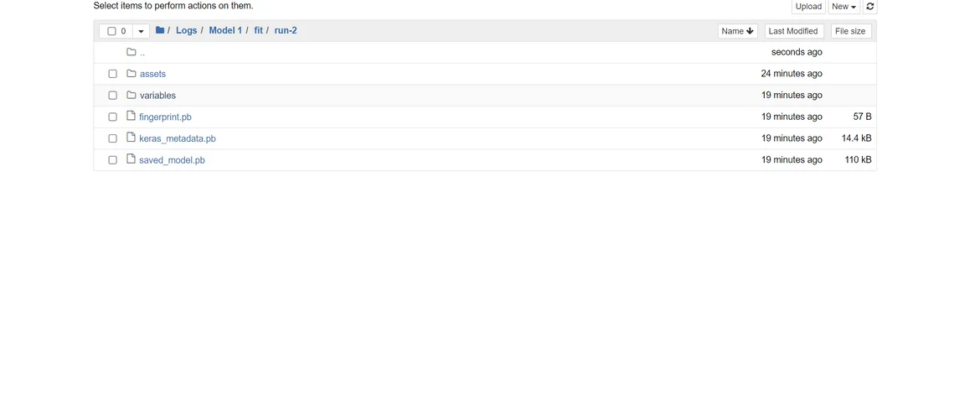Sort the list by File size
The image size is (980, 395).
click(850, 31)
